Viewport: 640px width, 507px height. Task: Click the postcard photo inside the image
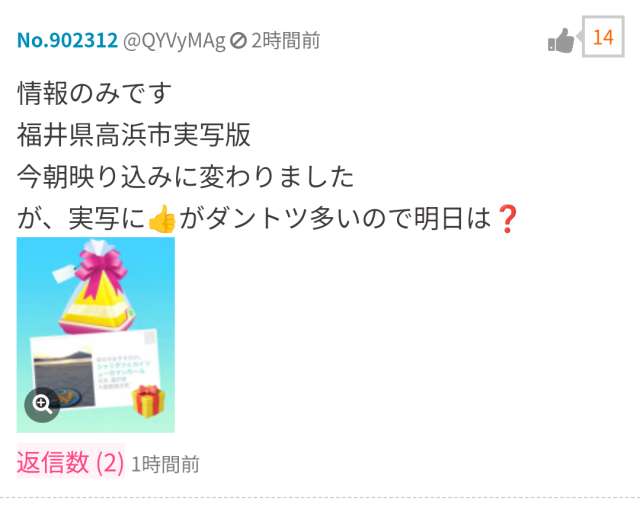point(64,380)
